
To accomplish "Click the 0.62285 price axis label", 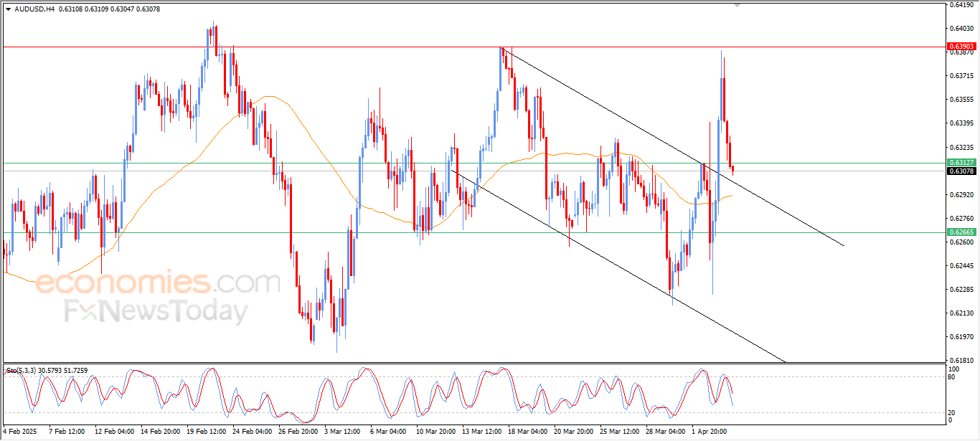I will coord(961,289).
